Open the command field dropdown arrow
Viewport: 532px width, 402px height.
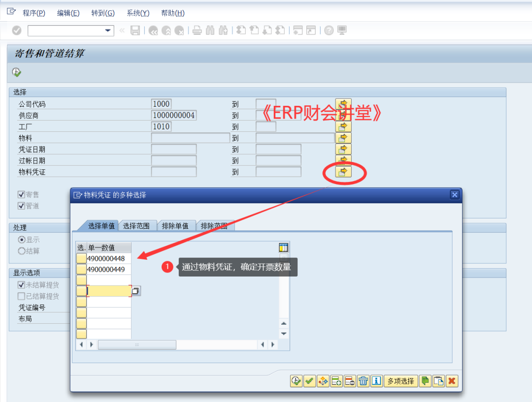(x=108, y=31)
